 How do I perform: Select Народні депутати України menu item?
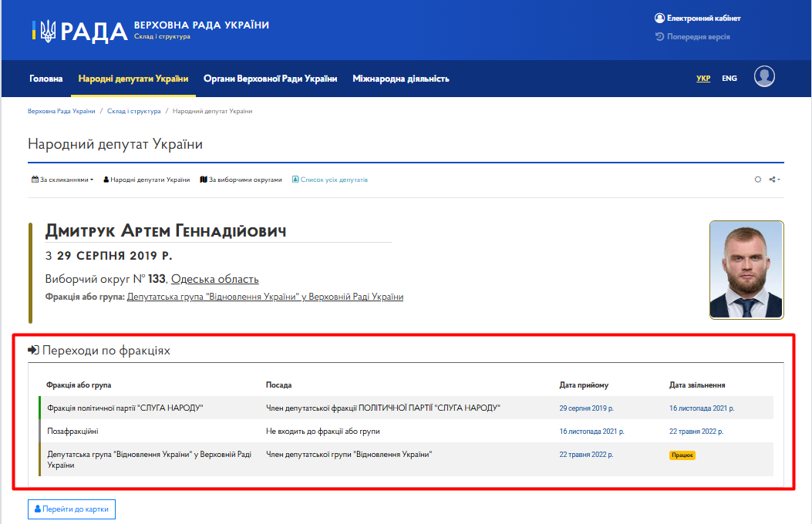tap(133, 79)
